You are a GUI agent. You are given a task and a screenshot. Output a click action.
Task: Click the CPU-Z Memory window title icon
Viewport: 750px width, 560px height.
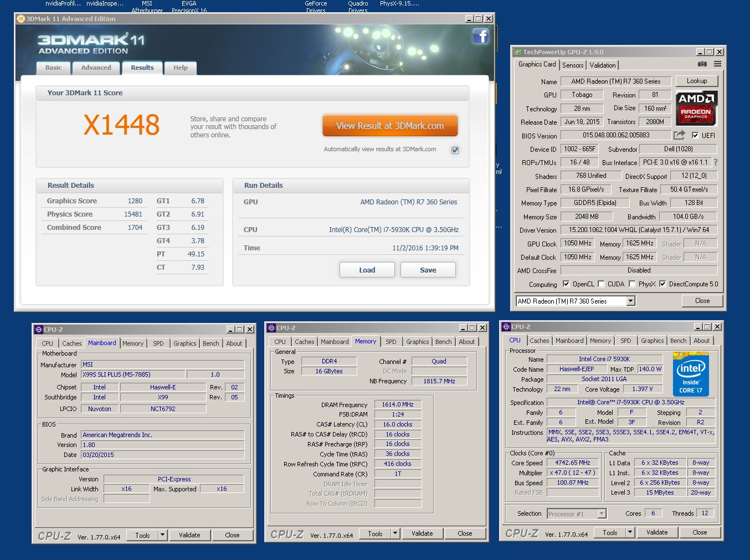271,328
